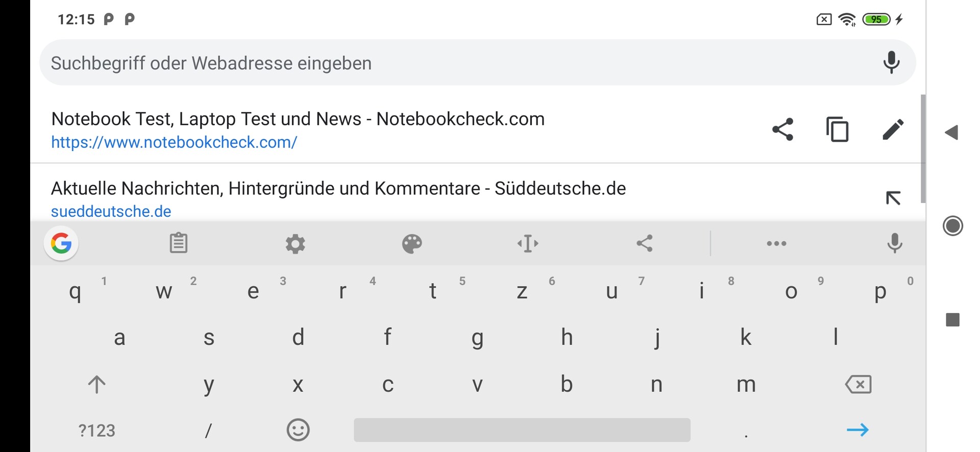The image size is (980, 452).
Task: Insert the sueddeutsche.de suggestion into the field
Action: 893,198
